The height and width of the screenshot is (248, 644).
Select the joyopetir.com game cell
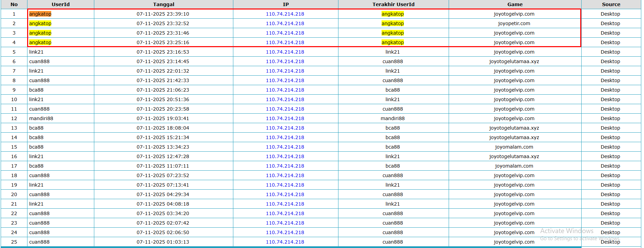coord(514,23)
